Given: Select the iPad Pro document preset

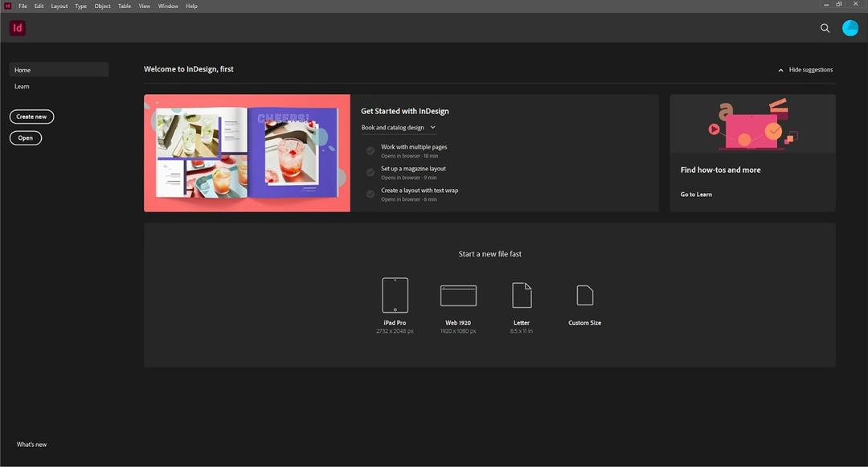Looking at the screenshot, I should coord(395,295).
